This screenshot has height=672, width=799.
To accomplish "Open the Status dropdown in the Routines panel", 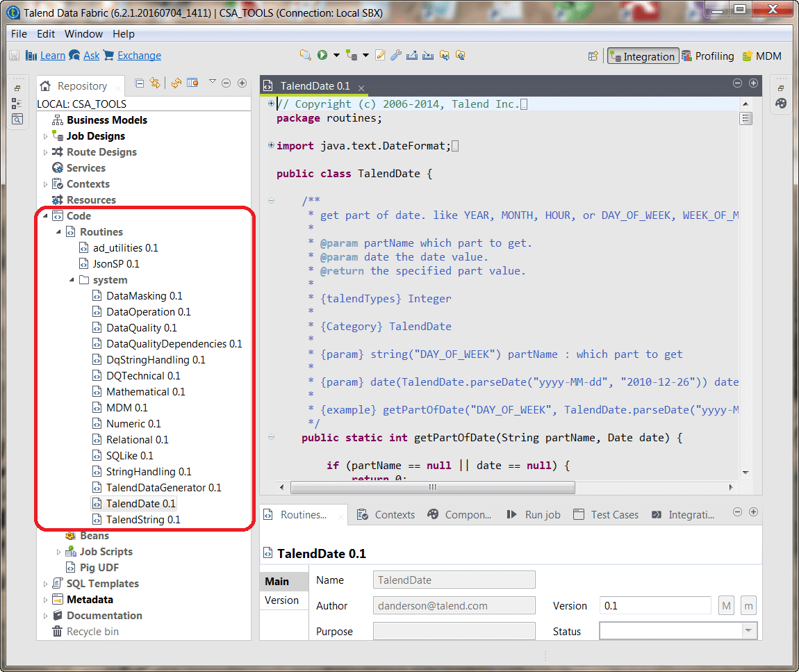I will [x=747, y=631].
